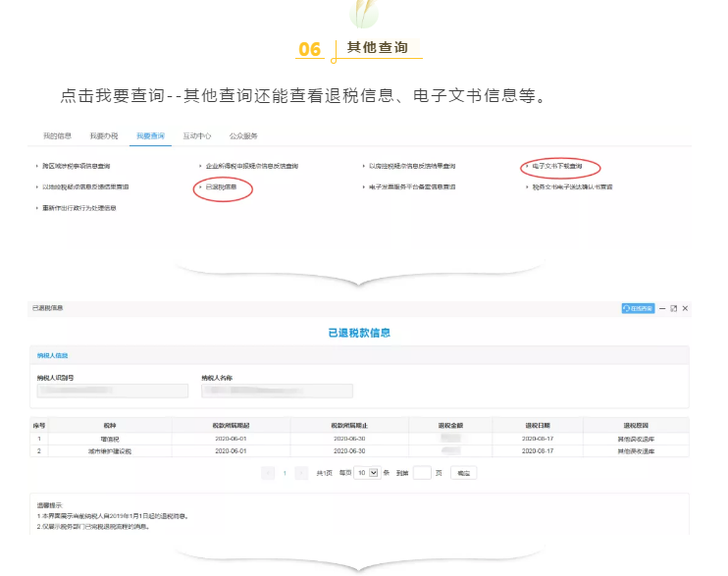Click the 确定 button in pagination
728x576 pixels.
pos(463,473)
